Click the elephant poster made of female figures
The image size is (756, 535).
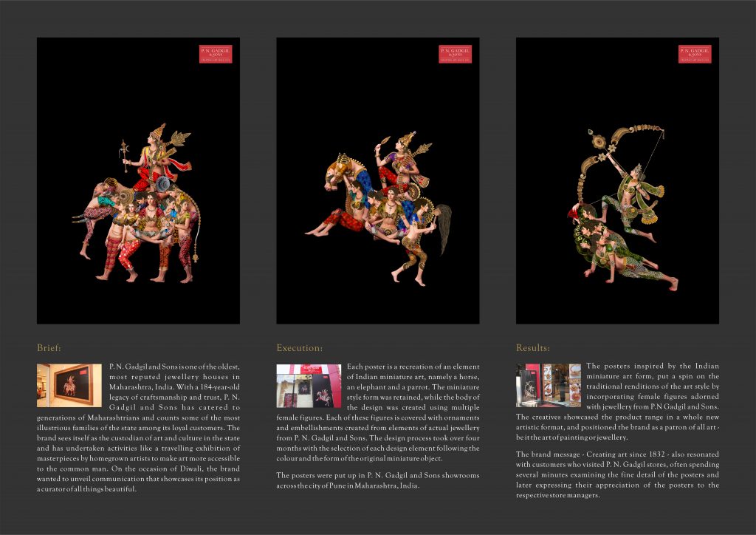click(138, 180)
